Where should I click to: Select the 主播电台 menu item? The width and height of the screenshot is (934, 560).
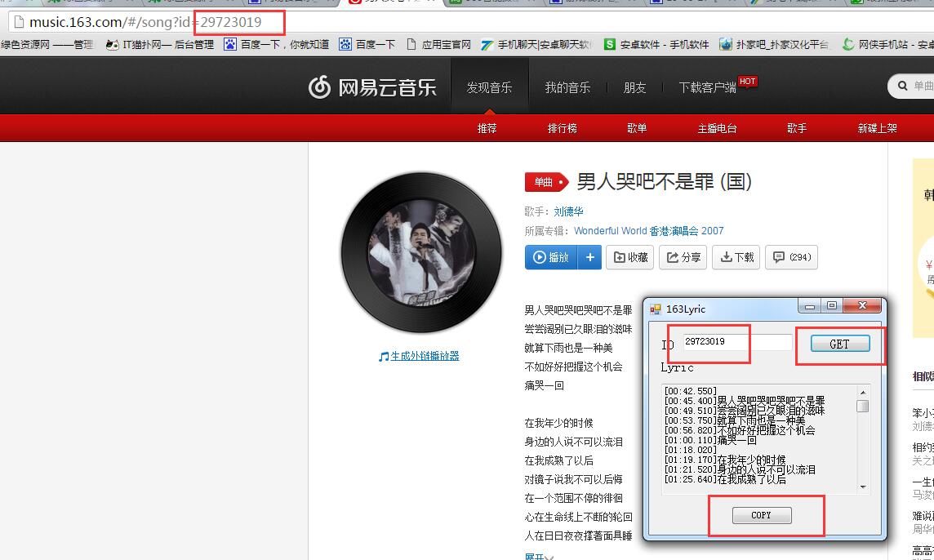tap(717, 127)
